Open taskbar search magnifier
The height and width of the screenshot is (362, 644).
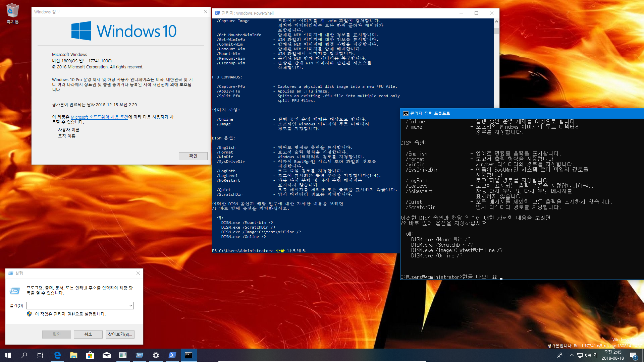point(24,355)
